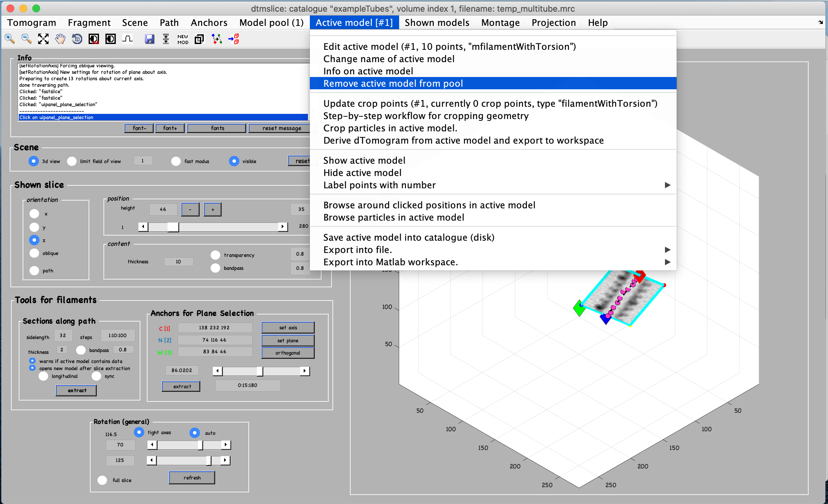Click left arrow of rotation slider 125
Image resolution: width=828 pixels, height=504 pixels.
point(152,460)
